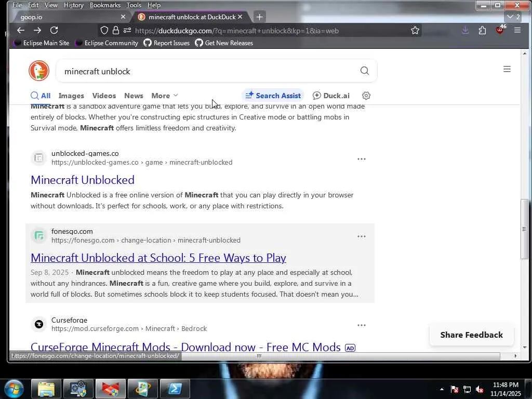The width and height of the screenshot is (532, 399).
Task: Open the PowerShell taskbar icon
Action: click(x=175, y=389)
